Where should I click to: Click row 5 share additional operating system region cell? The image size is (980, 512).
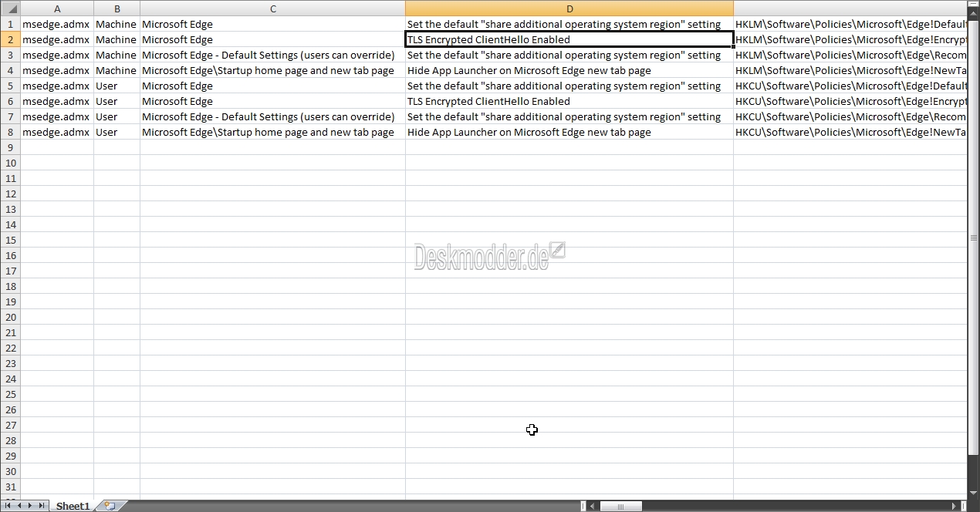pos(569,86)
